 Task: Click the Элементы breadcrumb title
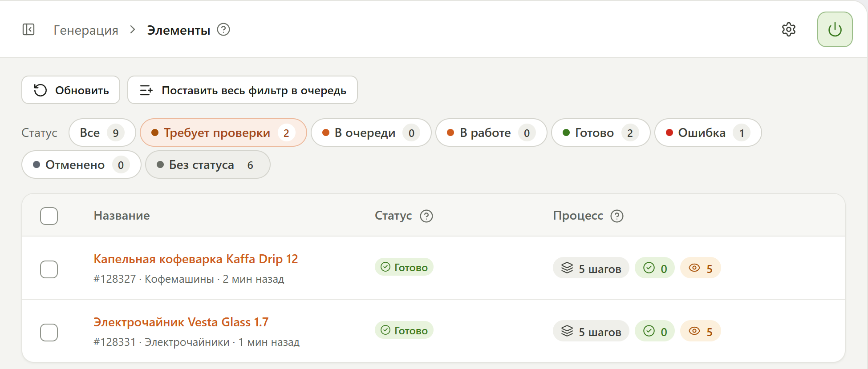pyautogui.click(x=178, y=30)
